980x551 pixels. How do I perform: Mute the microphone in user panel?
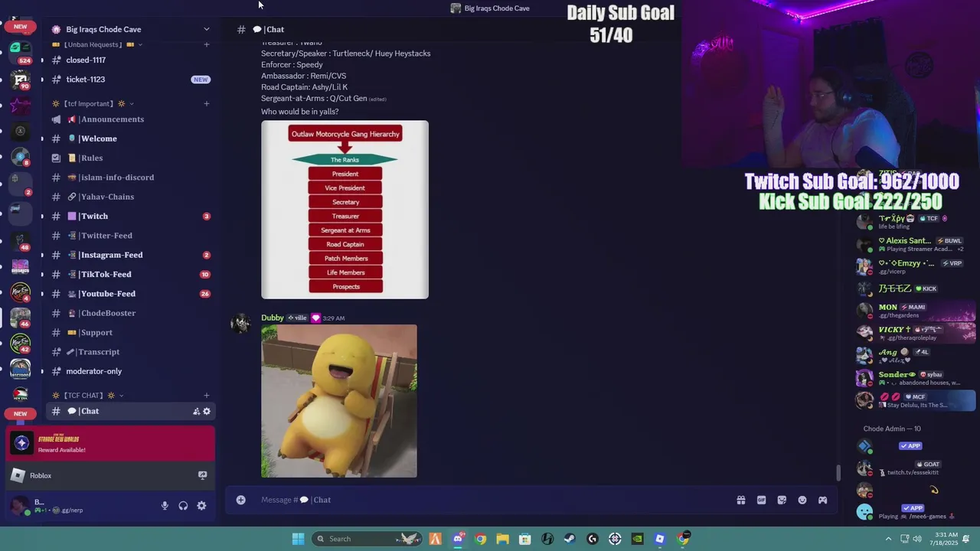click(164, 506)
